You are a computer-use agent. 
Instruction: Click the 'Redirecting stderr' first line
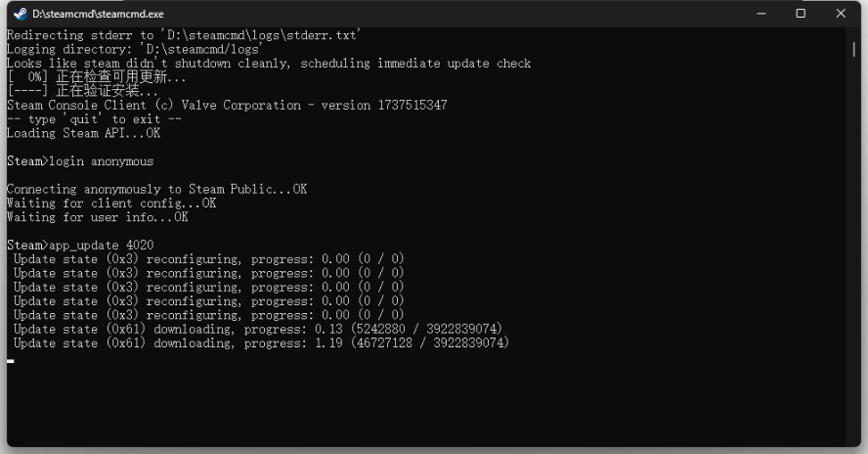click(x=184, y=35)
